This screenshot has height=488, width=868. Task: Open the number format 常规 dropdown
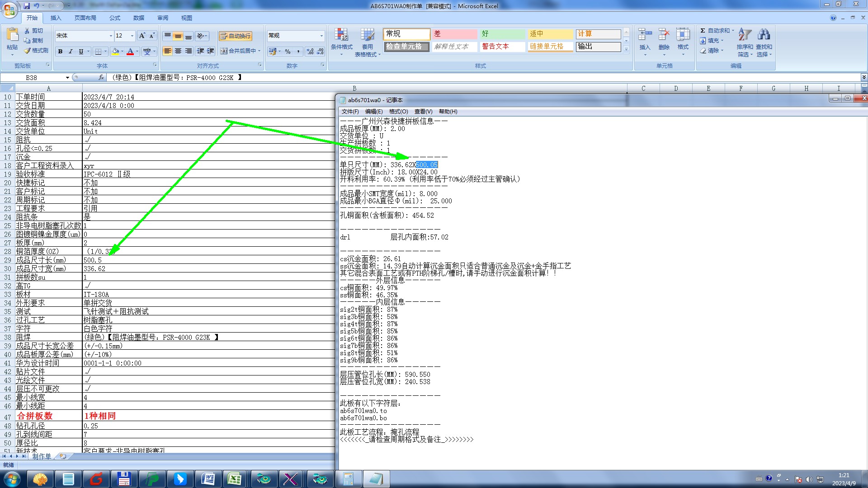tap(321, 36)
